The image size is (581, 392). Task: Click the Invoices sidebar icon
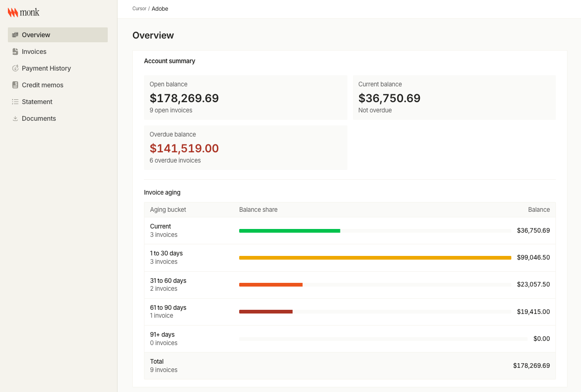click(x=15, y=52)
